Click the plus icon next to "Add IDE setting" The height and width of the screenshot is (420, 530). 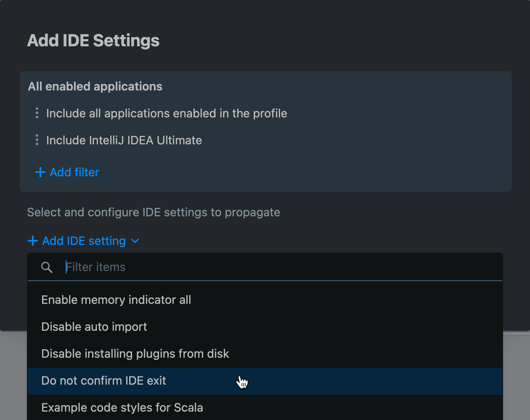(32, 241)
